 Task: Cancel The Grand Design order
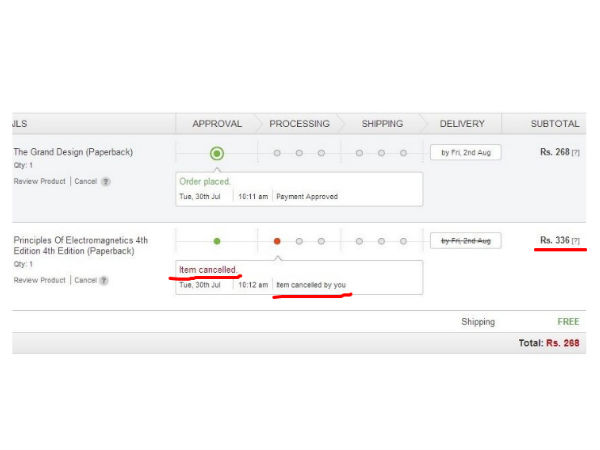click(x=85, y=181)
